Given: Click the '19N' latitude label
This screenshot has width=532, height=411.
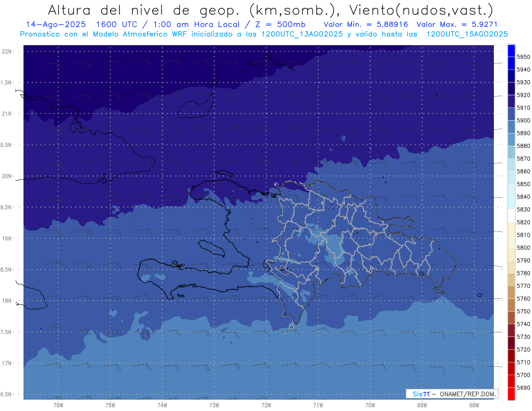Looking at the screenshot, I should 6,238.
